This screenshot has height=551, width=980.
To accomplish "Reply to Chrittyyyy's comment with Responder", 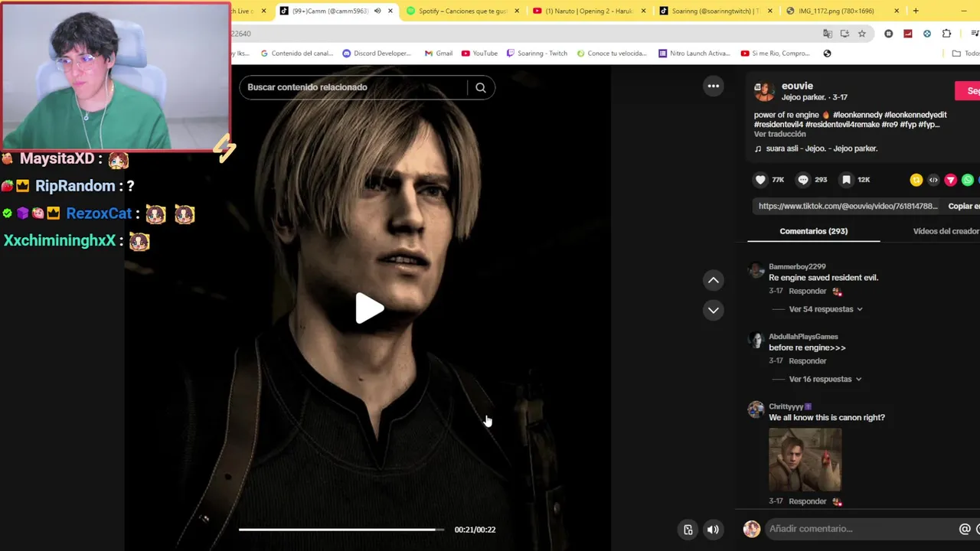I will tap(807, 501).
